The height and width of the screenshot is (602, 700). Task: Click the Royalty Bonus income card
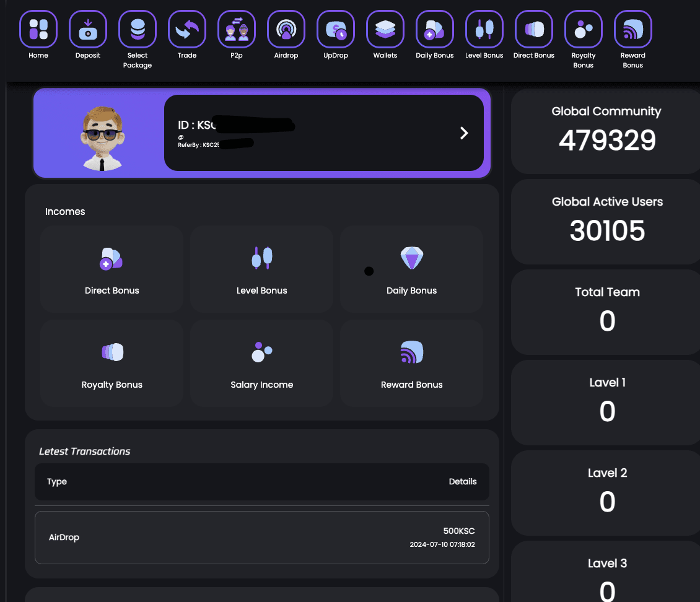[x=112, y=363]
